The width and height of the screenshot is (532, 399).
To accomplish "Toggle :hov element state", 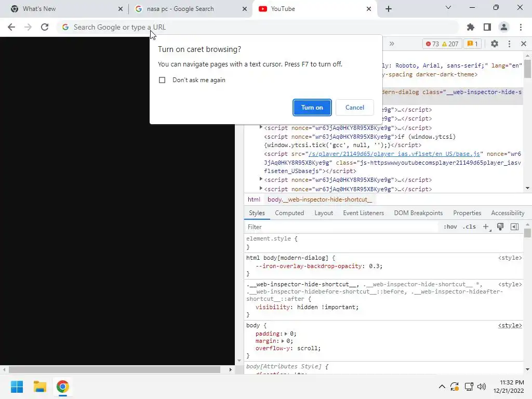I will click(x=450, y=227).
